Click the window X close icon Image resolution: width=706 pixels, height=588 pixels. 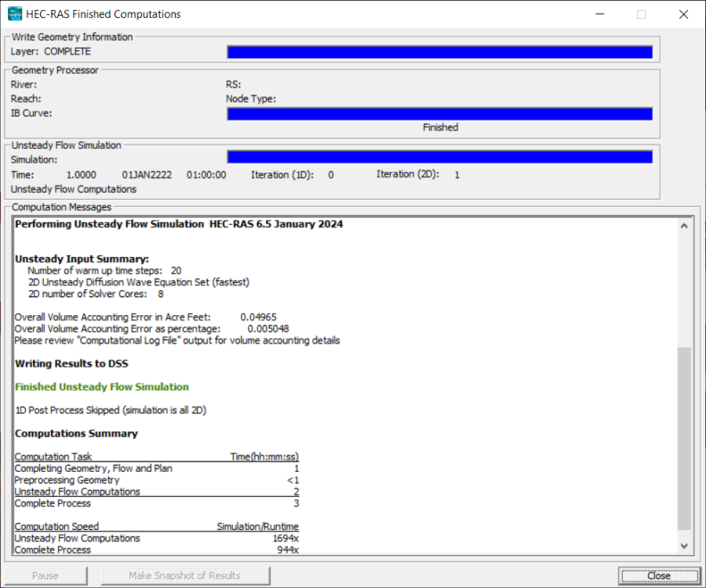point(683,14)
